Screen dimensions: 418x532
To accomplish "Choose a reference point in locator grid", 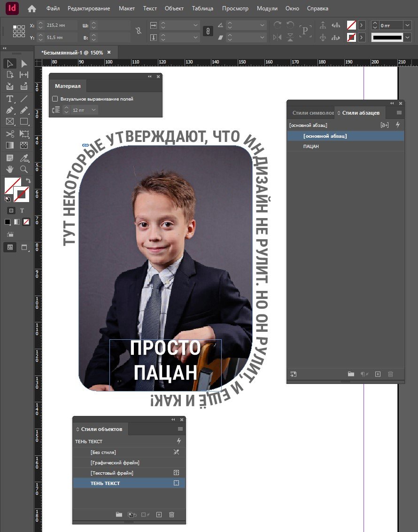I will pyautogui.click(x=19, y=31).
